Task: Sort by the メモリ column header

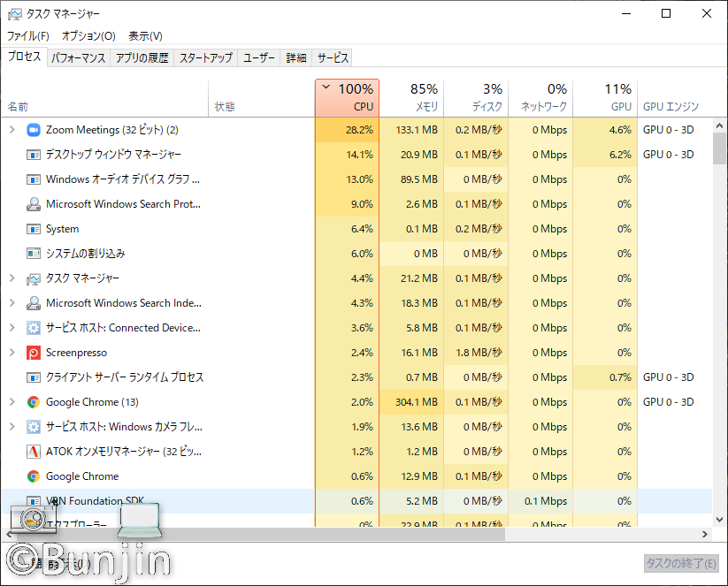Action: pos(411,98)
